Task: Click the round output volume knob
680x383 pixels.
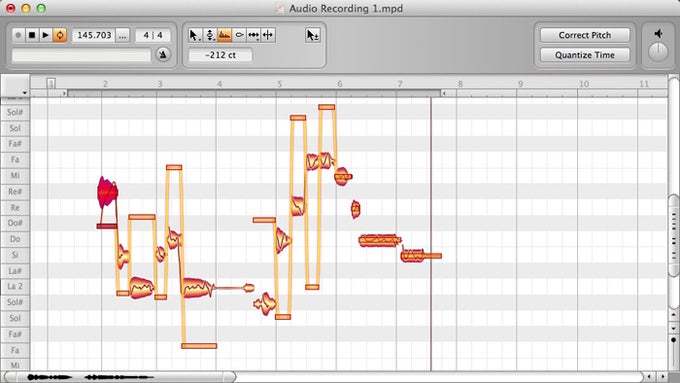Action: point(658,52)
